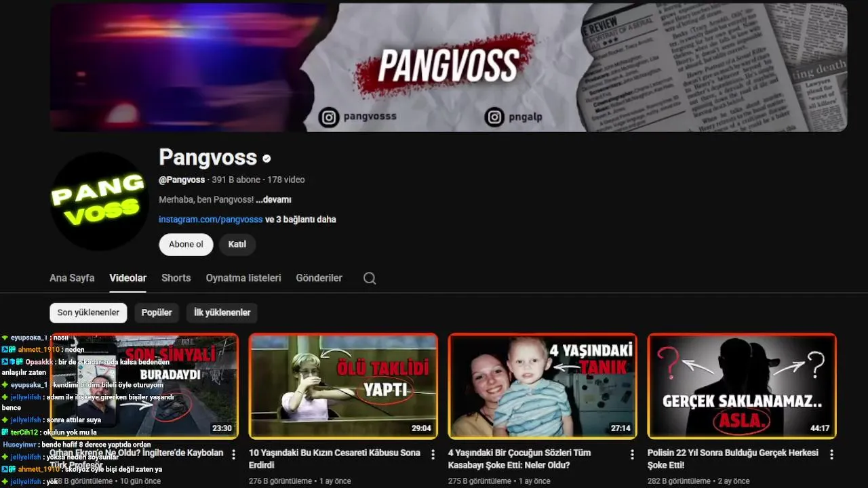Open '10 Yaşındaki Bu Kızın Cesareti' video title

334,459
